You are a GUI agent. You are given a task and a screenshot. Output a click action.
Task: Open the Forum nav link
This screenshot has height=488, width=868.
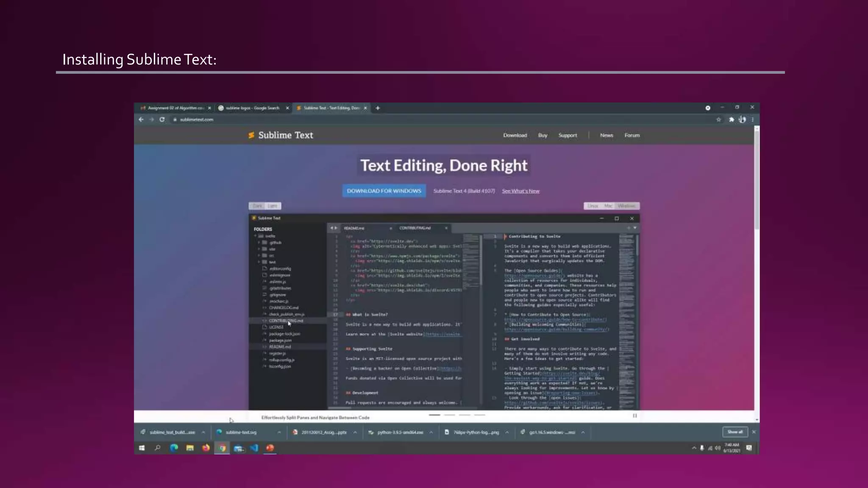coord(632,135)
